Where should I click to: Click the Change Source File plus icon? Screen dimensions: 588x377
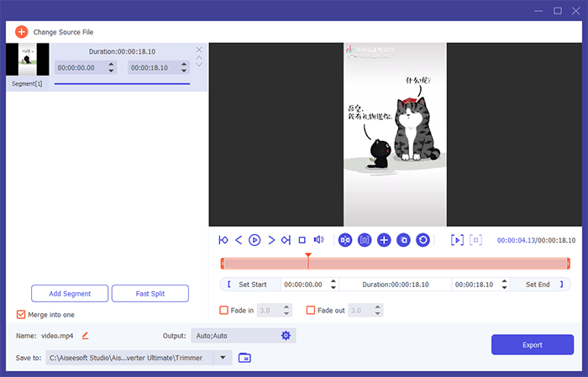tap(21, 32)
